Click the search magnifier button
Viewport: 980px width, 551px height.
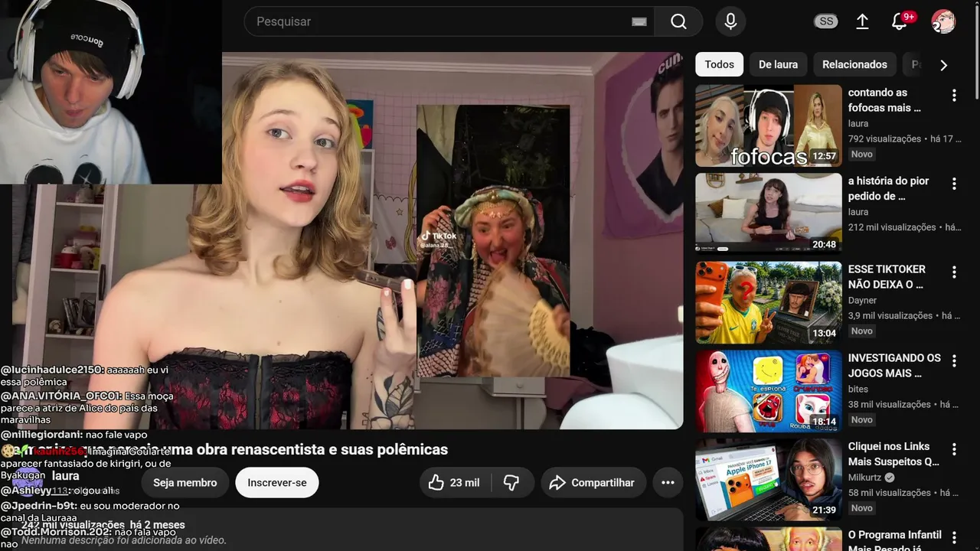coord(678,21)
